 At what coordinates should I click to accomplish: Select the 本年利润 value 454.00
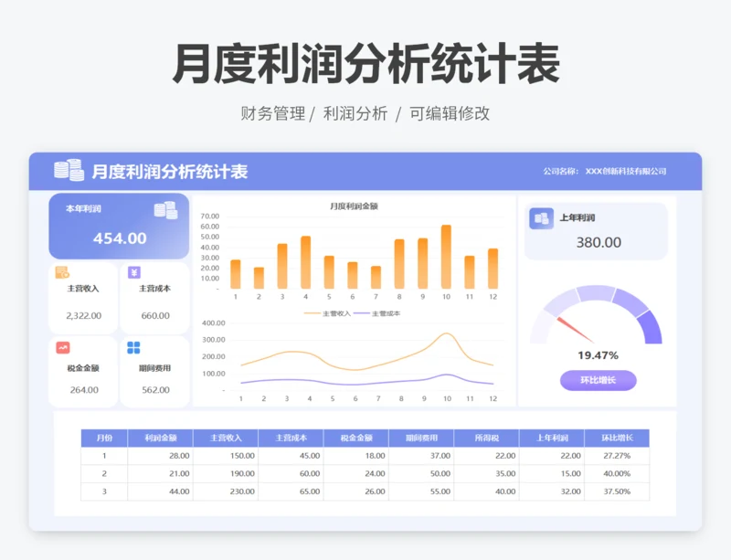[x=120, y=238]
